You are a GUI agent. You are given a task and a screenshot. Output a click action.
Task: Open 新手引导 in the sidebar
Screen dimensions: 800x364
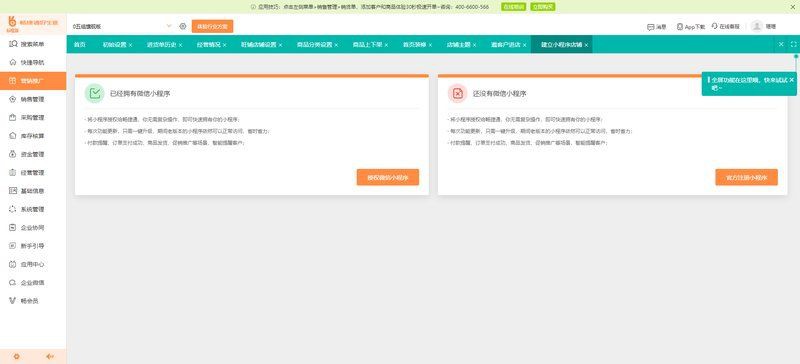pyautogui.click(x=33, y=246)
